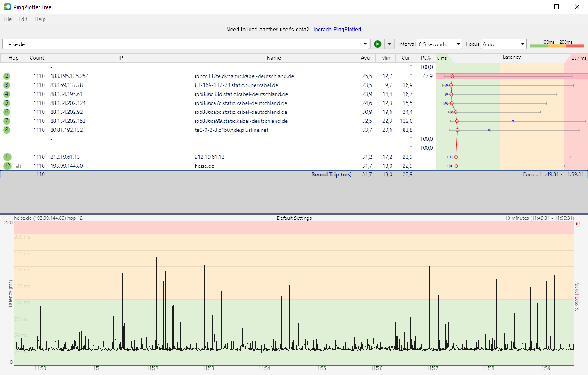Click the PL% column header

[x=426, y=58]
